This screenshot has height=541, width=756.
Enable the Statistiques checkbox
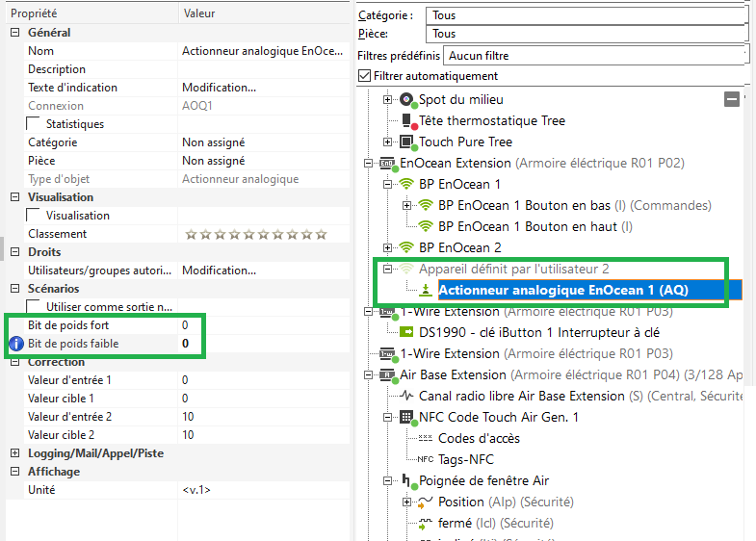pyautogui.click(x=35, y=124)
